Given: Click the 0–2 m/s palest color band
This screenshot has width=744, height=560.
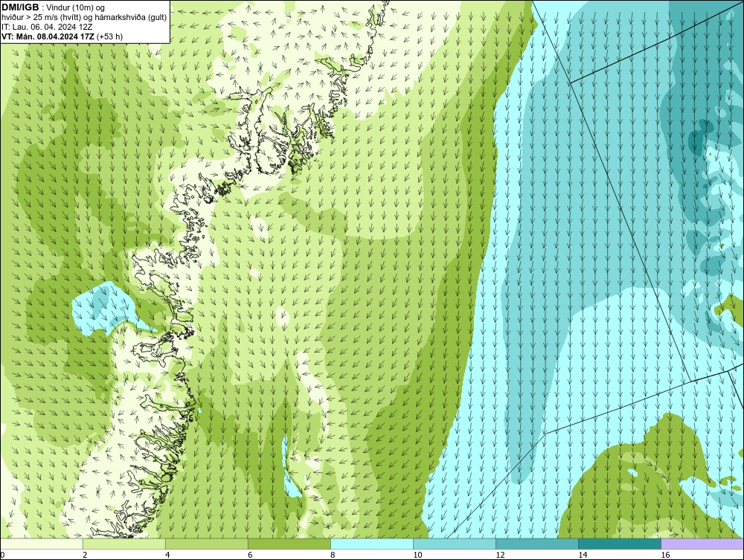Looking at the screenshot, I should pyautogui.click(x=42, y=544).
